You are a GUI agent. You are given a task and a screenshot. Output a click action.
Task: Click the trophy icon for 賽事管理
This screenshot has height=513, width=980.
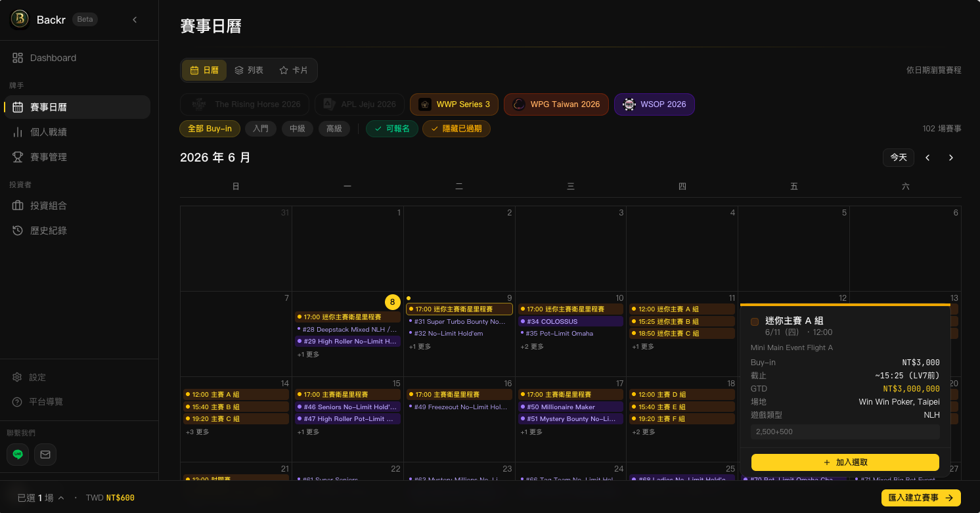[x=18, y=157]
